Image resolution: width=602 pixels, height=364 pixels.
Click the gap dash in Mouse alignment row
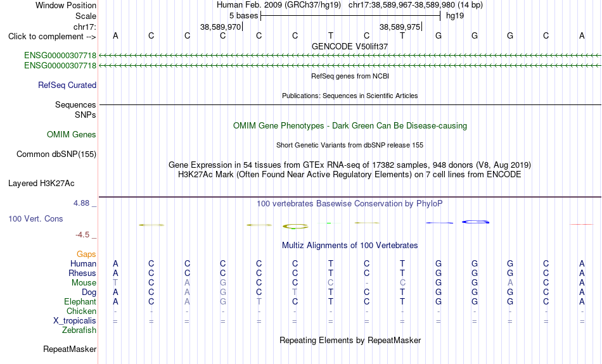point(367,283)
